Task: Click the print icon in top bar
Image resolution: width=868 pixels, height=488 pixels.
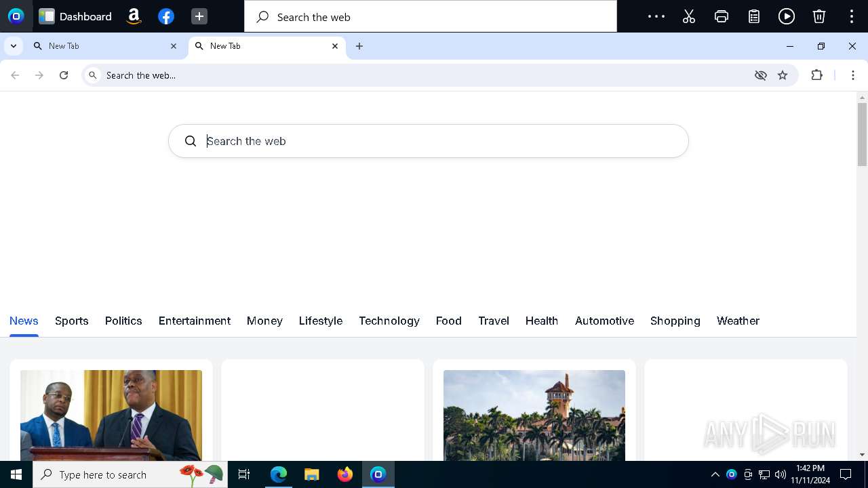Action: [722, 16]
